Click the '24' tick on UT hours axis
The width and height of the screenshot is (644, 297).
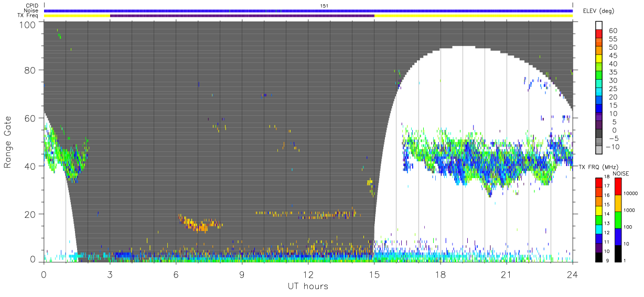[572, 274]
